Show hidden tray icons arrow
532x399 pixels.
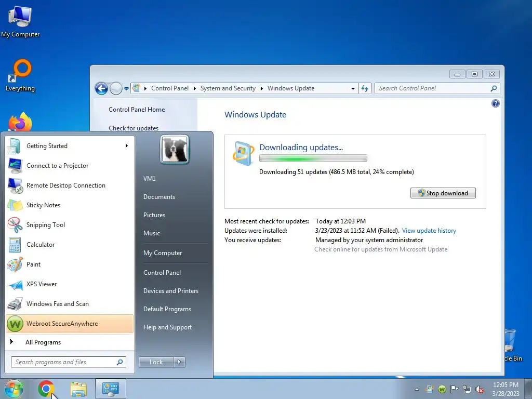pyautogui.click(x=417, y=389)
